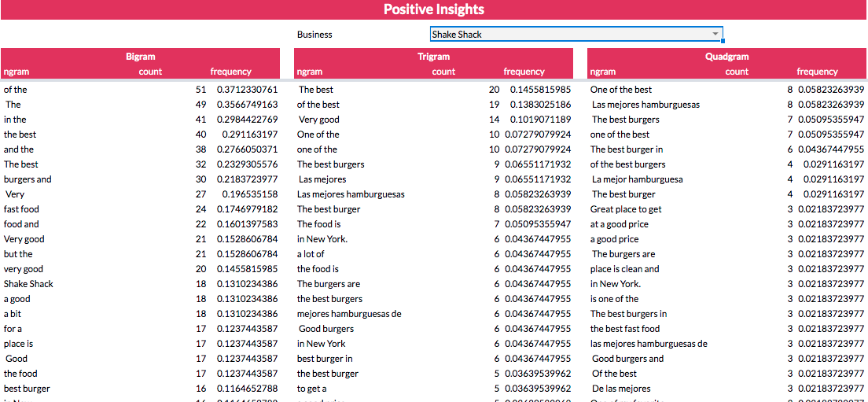
Task: Select the Trigram frequency column header
Action: click(524, 72)
